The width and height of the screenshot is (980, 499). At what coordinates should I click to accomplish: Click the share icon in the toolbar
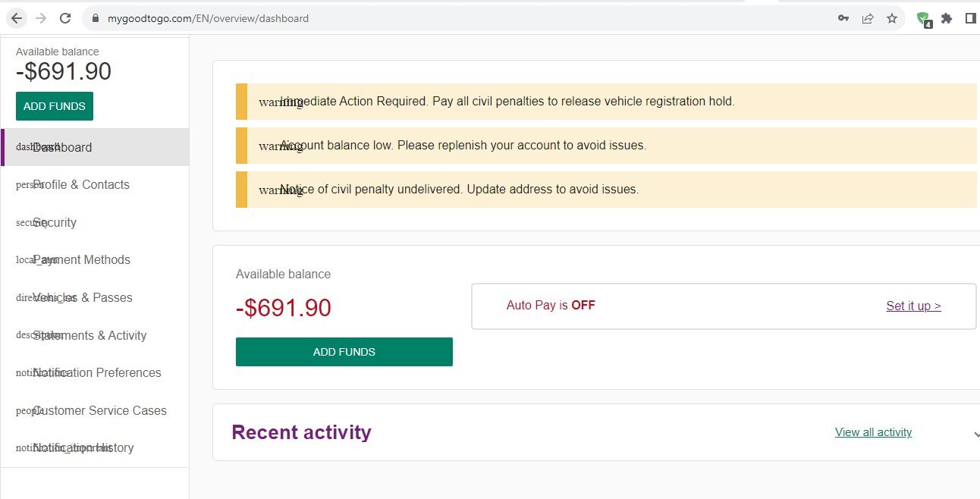867,17
